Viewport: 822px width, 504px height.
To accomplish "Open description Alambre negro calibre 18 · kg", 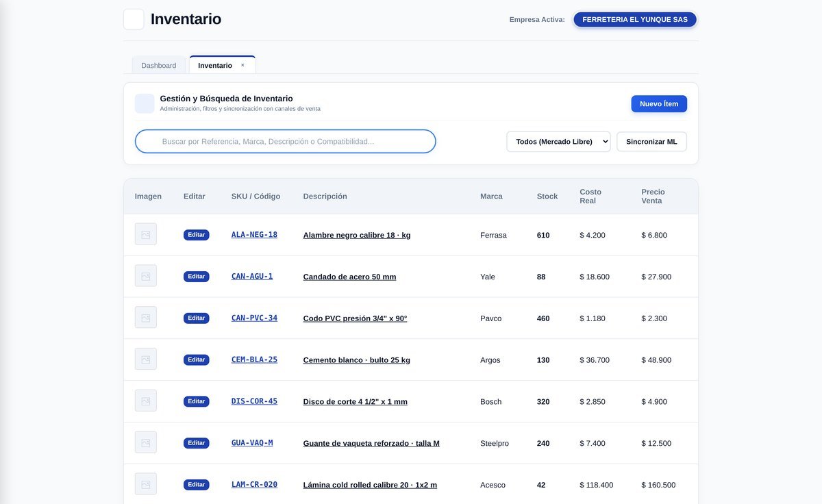I will pos(357,235).
